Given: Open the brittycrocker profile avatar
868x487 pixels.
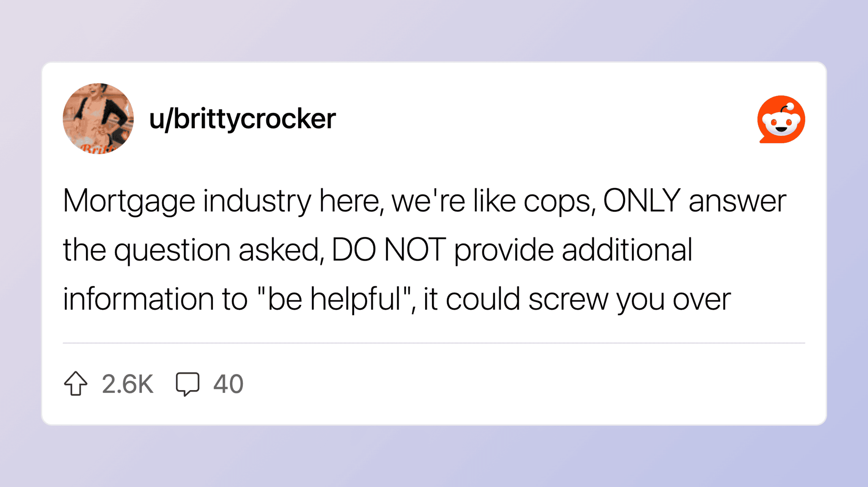Looking at the screenshot, I should [98, 118].
